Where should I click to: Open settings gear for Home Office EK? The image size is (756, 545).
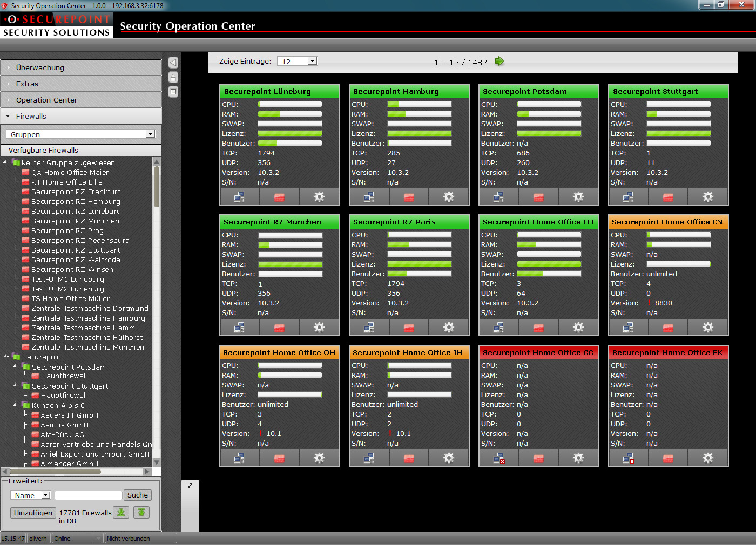pyautogui.click(x=708, y=458)
